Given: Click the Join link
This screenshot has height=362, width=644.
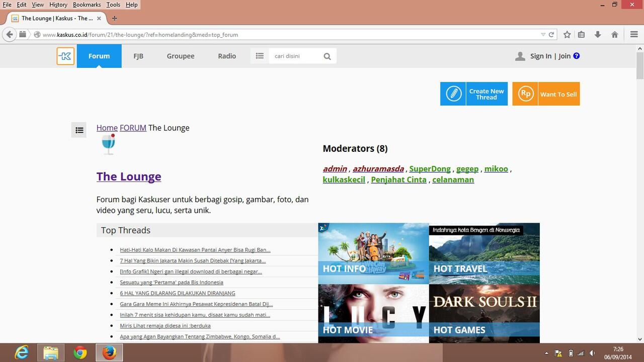Looking at the screenshot, I should 565,56.
